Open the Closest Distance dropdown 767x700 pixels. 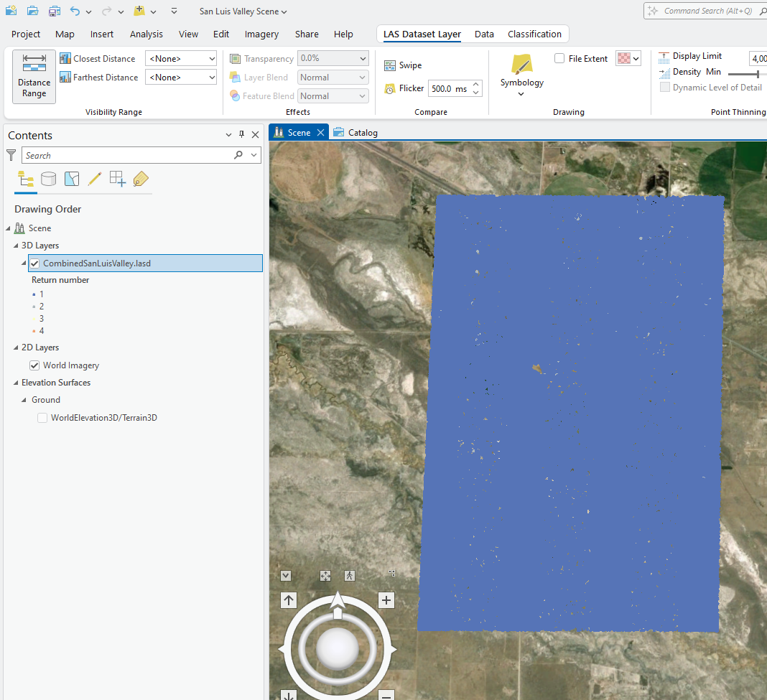[x=181, y=59]
